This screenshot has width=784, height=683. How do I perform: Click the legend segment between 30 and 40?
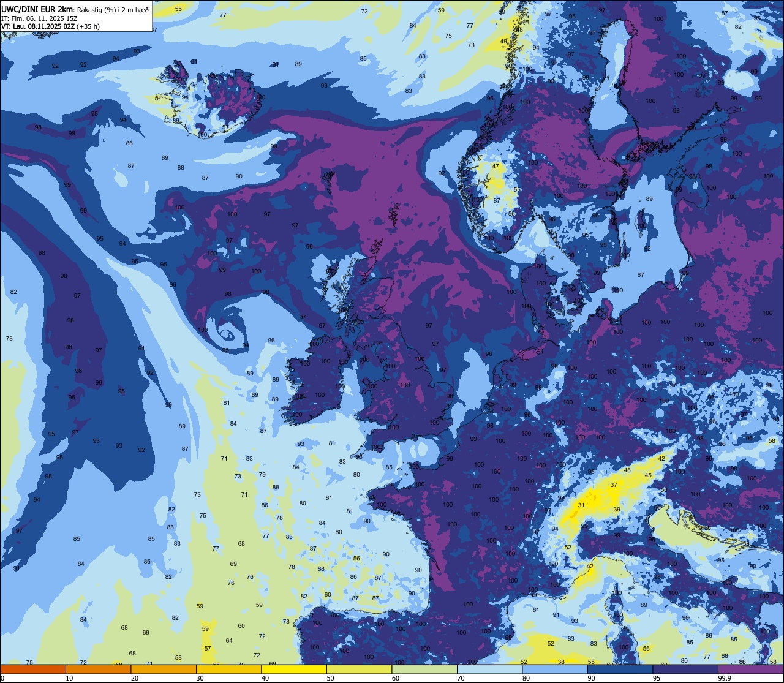[229, 670]
